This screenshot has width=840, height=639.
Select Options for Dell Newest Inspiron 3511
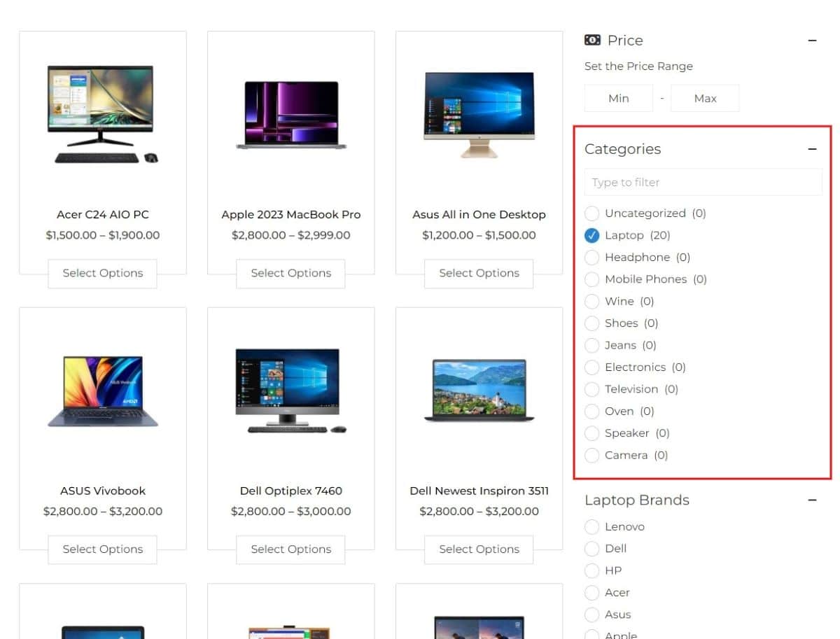tap(479, 549)
